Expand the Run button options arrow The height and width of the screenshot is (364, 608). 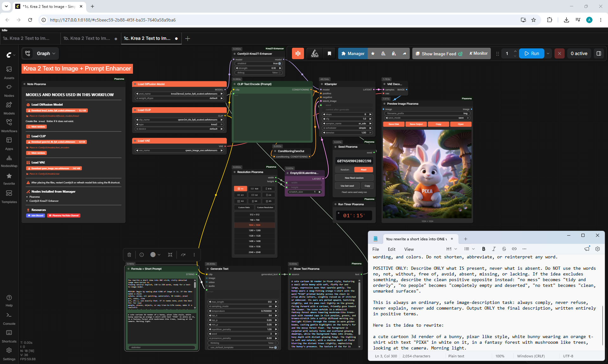click(548, 53)
